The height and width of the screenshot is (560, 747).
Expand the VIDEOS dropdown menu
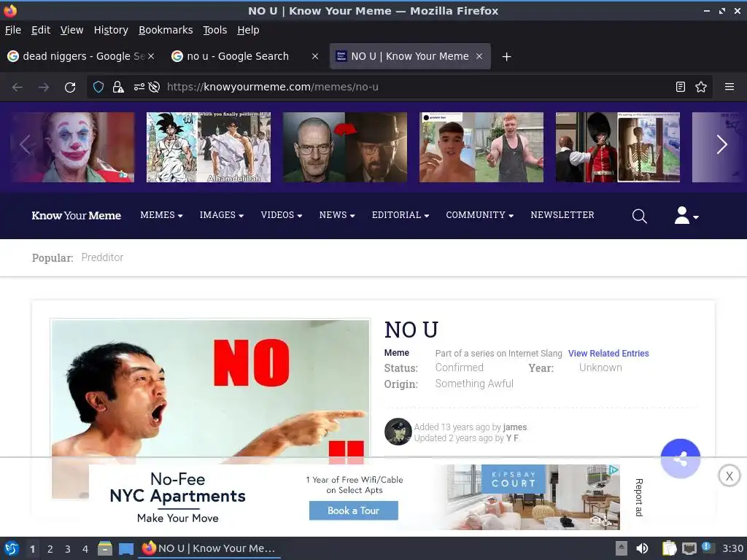(282, 215)
